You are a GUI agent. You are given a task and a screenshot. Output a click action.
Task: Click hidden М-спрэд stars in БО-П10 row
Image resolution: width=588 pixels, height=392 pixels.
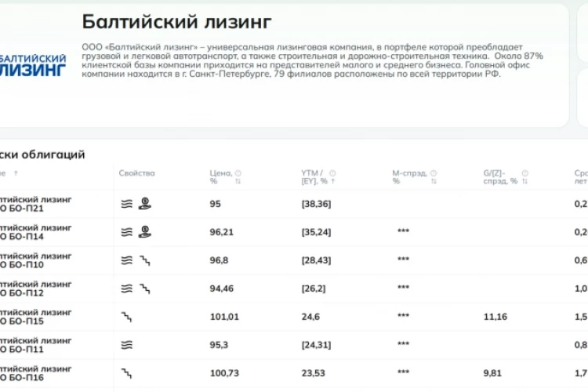point(404,259)
